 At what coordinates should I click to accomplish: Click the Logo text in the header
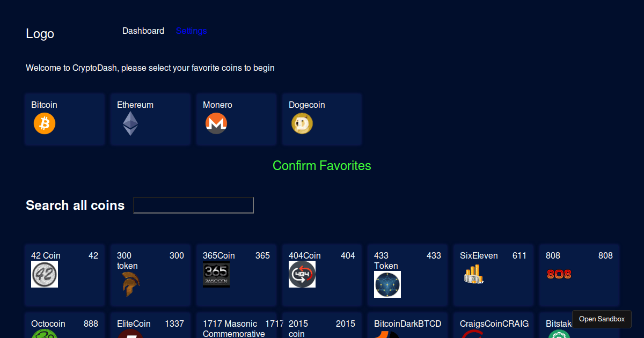(x=40, y=34)
